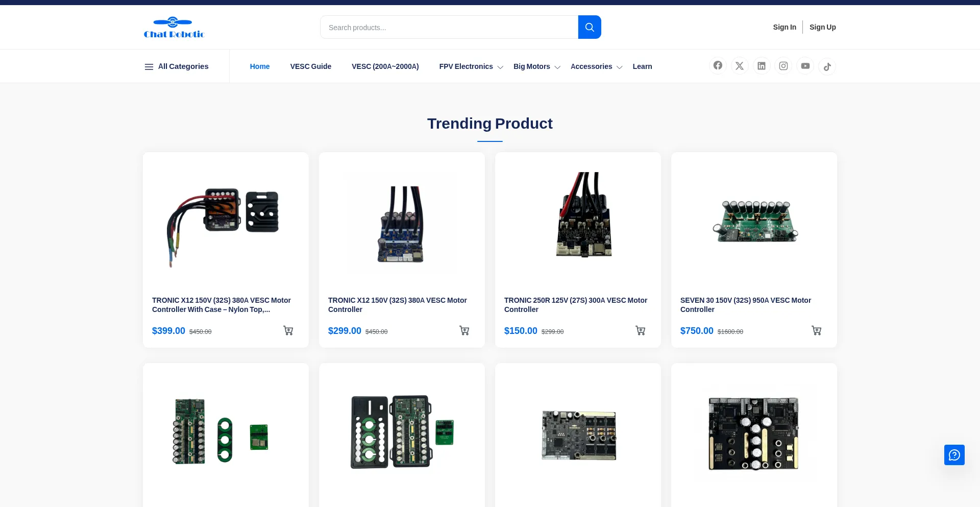Add TRONIC 250R $150.00 to cart
The width and height of the screenshot is (980, 507).
pos(641,331)
